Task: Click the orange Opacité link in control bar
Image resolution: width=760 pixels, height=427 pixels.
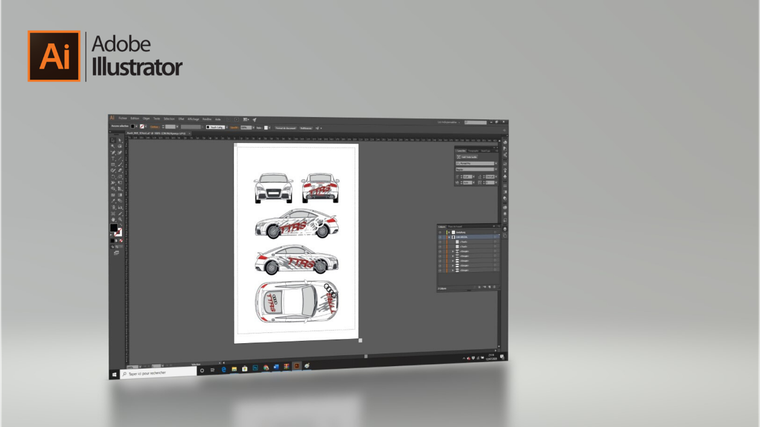Action: [235, 127]
